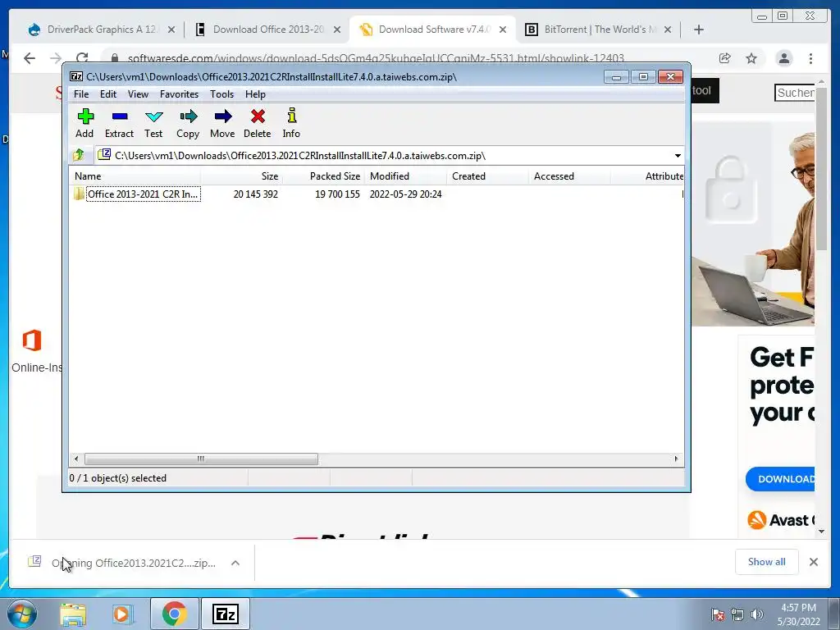The image size is (840, 630).
Task: Click the network tray icon
Action: tap(737, 614)
